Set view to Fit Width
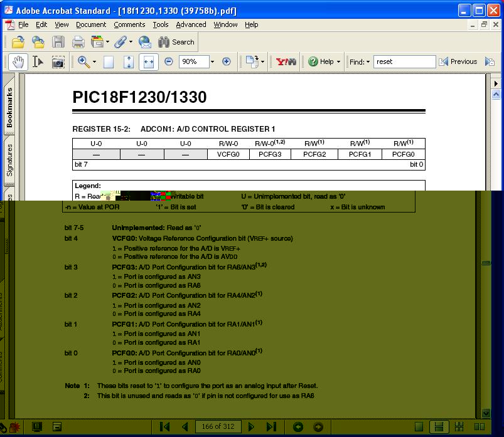 [149, 61]
